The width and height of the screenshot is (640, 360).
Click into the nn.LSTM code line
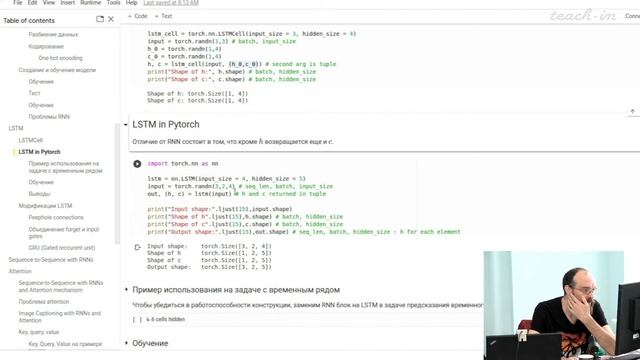pos(226,179)
